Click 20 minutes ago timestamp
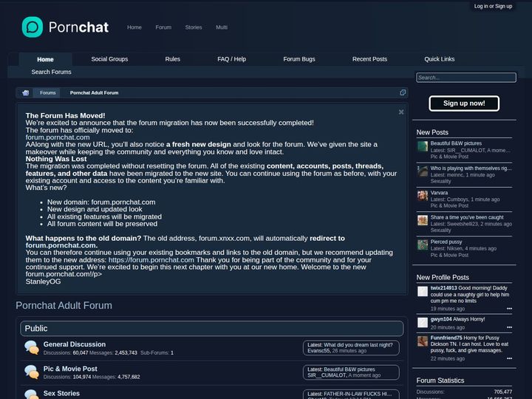This screenshot has height=399, width=532. click(448, 327)
